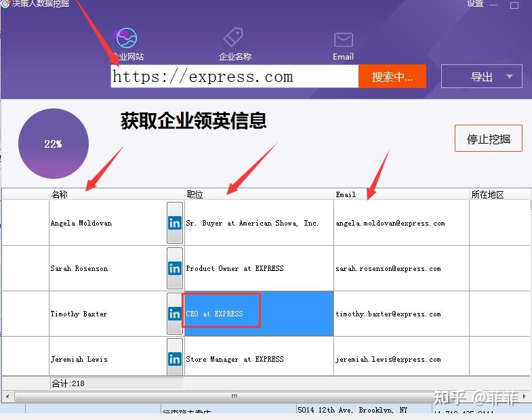Viewport: 532px width, 420px height.
Task: Sort by the 职位 column header
Action: pos(259,194)
